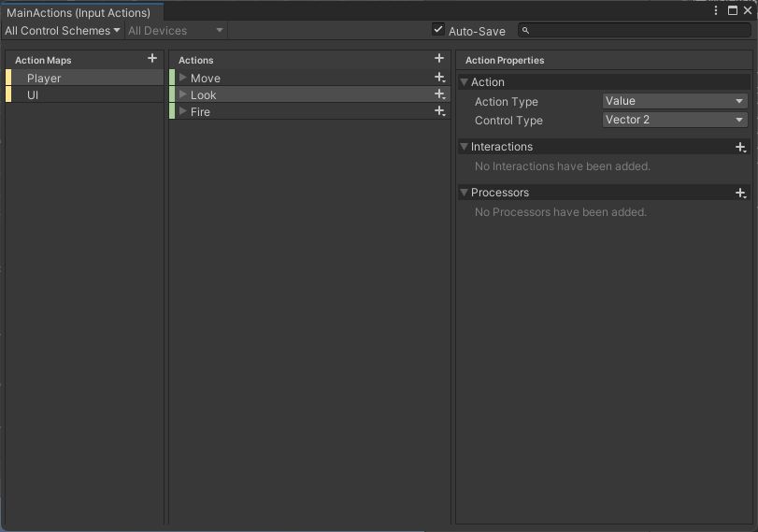Viewport: 758px width, 532px height.
Task: Click the Auto-Save label text
Action: coord(477,32)
